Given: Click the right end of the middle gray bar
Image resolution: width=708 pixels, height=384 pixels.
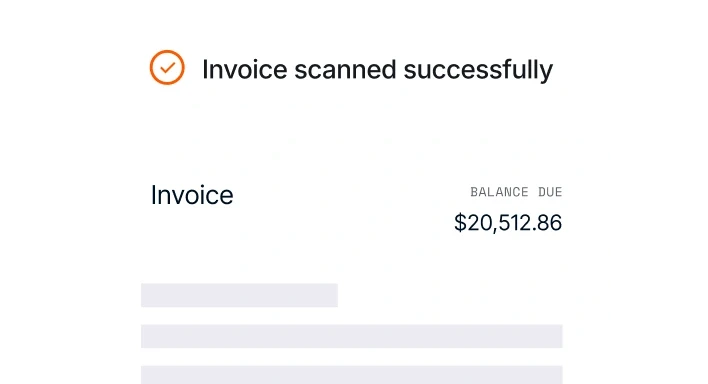Looking at the screenshot, I should (x=555, y=336).
